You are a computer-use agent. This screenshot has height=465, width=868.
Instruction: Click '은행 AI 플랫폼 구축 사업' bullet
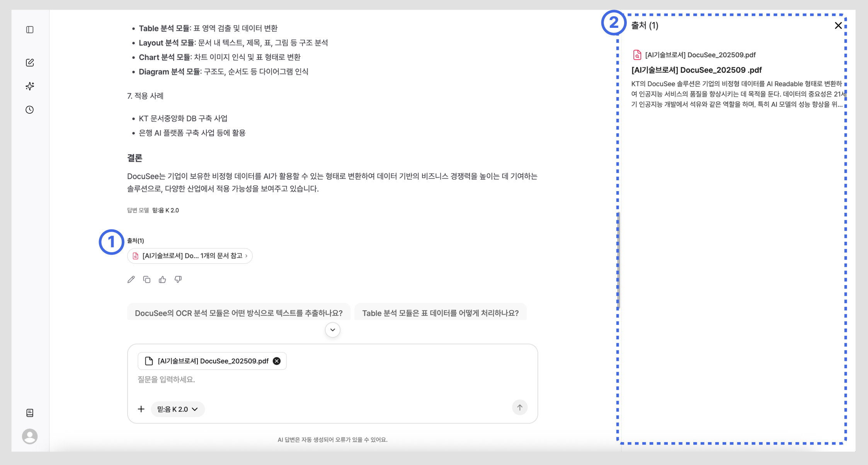[x=192, y=133]
